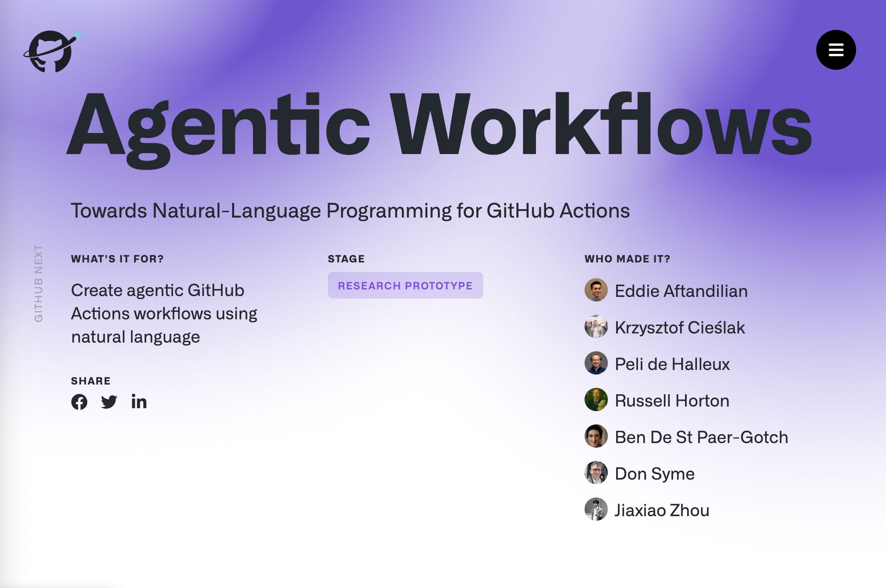
Task: Click Jiaxiao Zhou's avatar image
Action: click(x=596, y=510)
